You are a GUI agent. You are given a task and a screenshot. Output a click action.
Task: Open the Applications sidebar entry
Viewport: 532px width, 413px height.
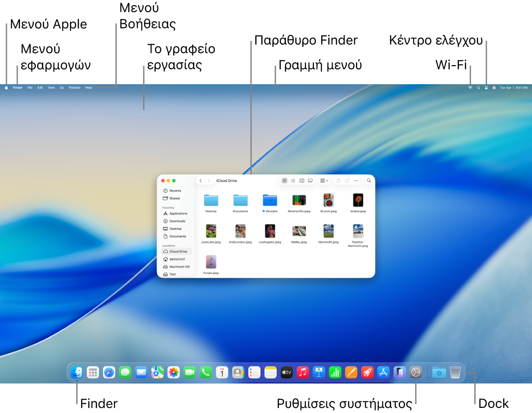point(179,213)
